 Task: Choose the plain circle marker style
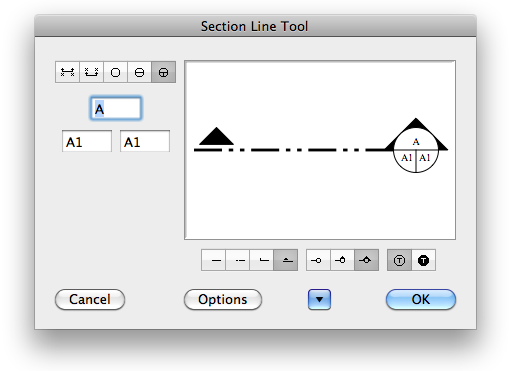pyautogui.click(x=115, y=72)
